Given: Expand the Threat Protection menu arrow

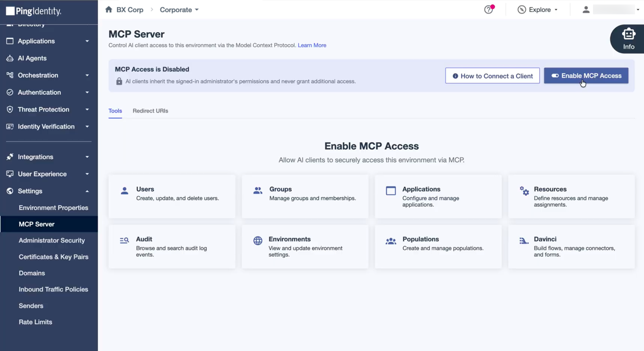Looking at the screenshot, I should tap(87, 110).
